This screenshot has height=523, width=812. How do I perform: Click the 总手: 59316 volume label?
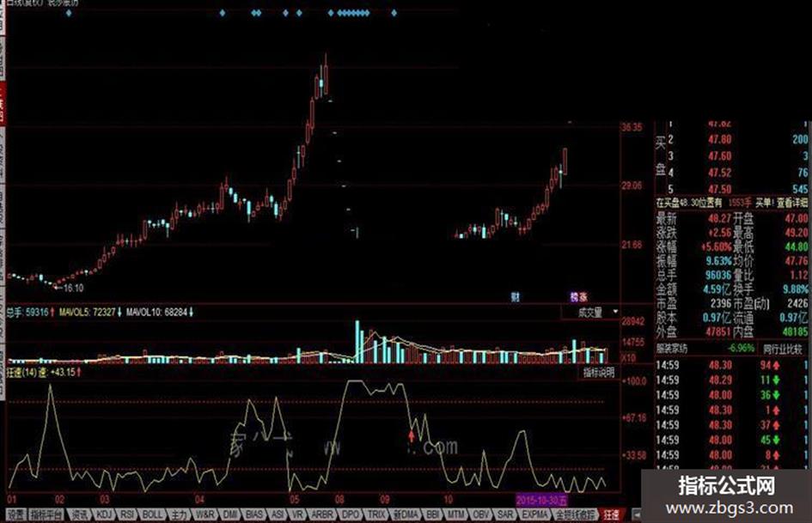pos(27,313)
